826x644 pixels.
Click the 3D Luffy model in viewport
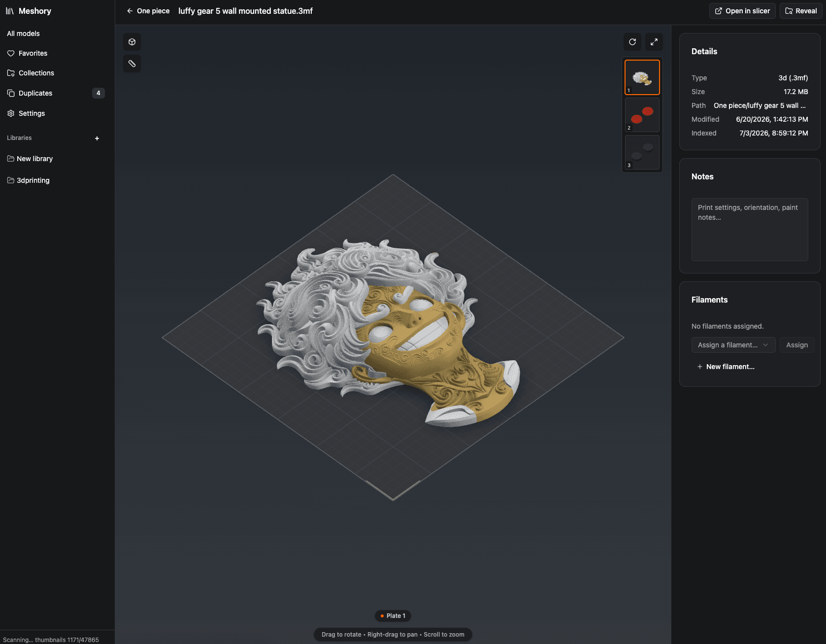(x=388, y=332)
